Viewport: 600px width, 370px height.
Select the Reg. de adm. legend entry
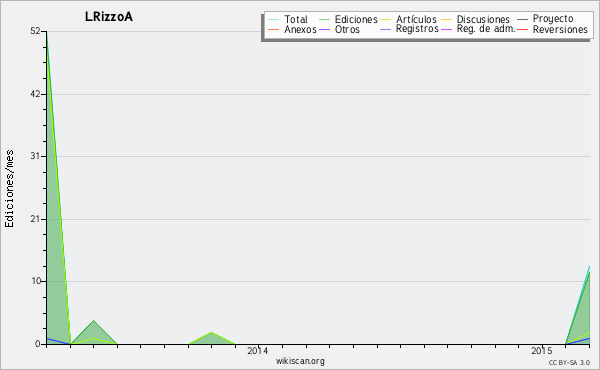click(486, 29)
